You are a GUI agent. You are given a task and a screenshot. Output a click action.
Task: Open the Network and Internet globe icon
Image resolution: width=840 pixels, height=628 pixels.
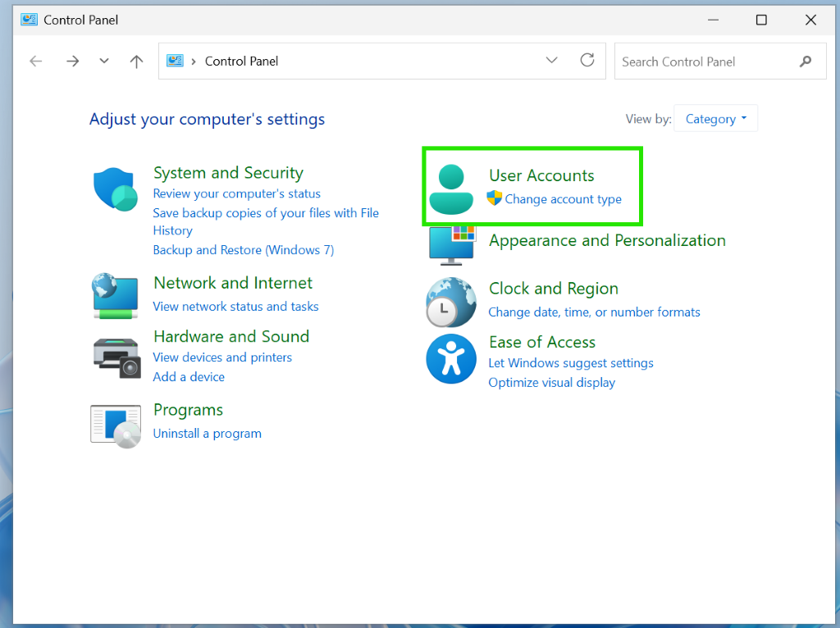115,296
